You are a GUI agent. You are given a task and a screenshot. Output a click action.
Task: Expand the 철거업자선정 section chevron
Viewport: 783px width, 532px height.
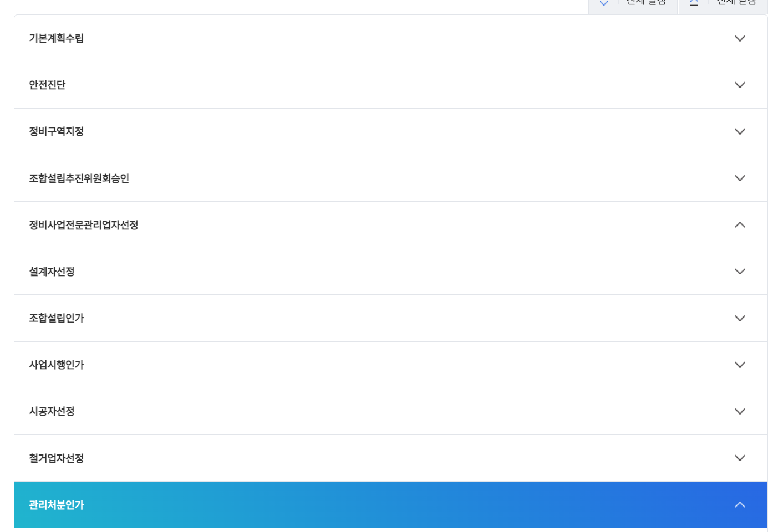click(x=740, y=458)
